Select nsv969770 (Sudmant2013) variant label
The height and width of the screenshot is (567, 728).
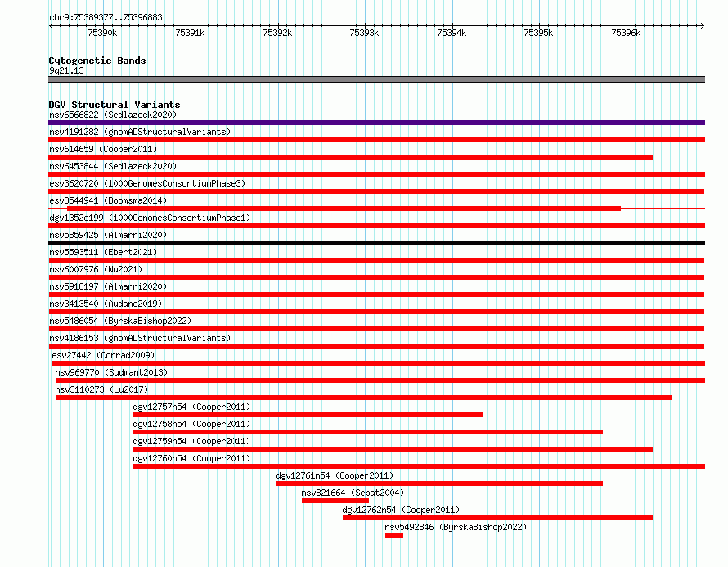(111, 372)
